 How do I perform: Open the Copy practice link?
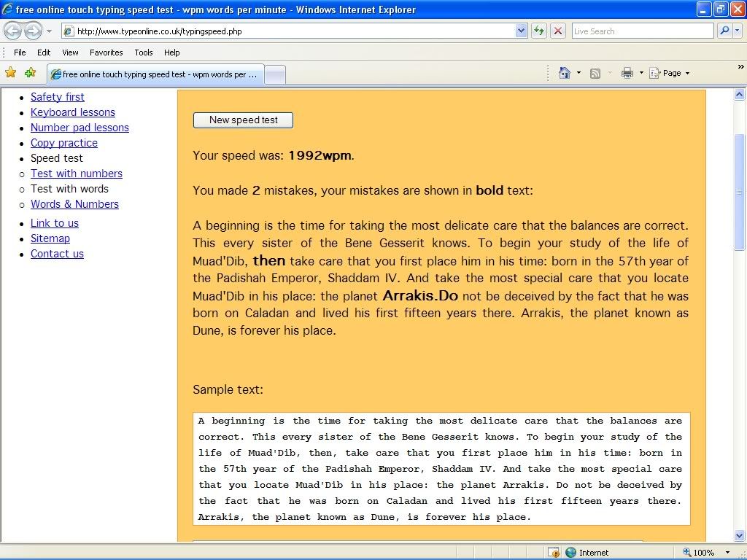pos(64,143)
